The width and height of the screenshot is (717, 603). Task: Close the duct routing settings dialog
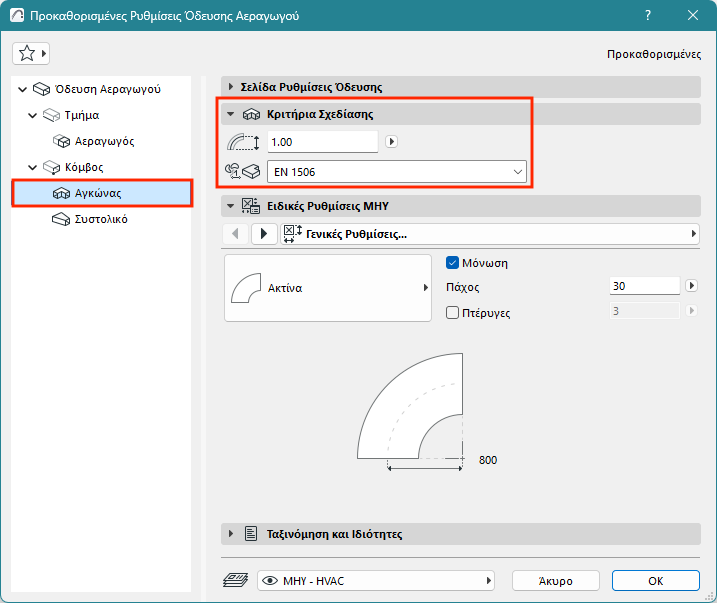click(x=692, y=15)
